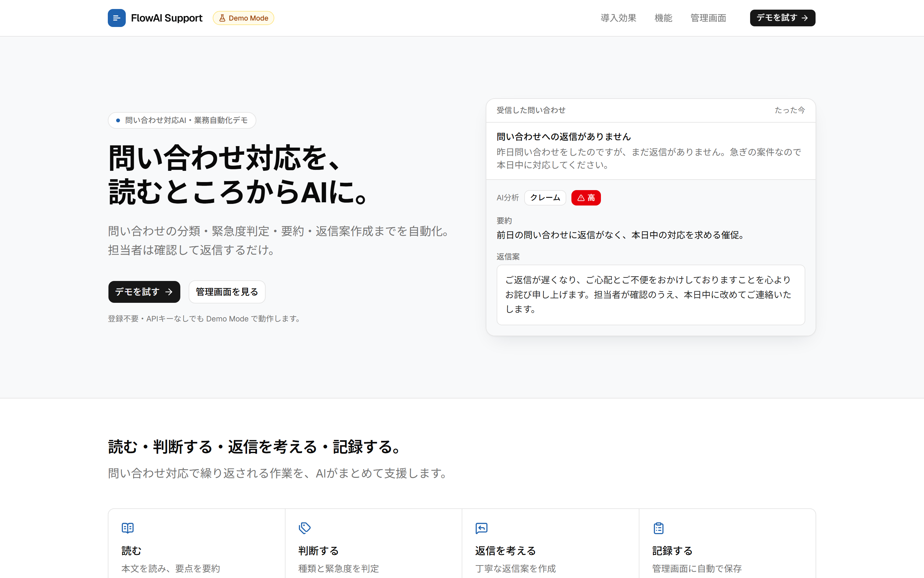Click the flask icon in the Demo Mode badge
This screenshot has height=578, width=924.
coord(222,18)
